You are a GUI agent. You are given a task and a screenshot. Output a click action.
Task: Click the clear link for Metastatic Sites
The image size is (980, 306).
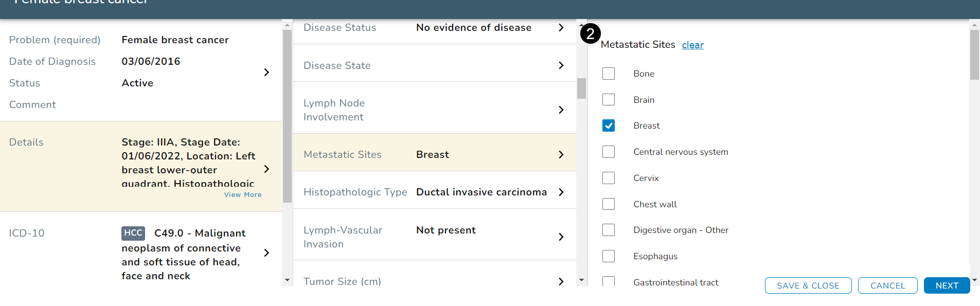click(x=692, y=45)
